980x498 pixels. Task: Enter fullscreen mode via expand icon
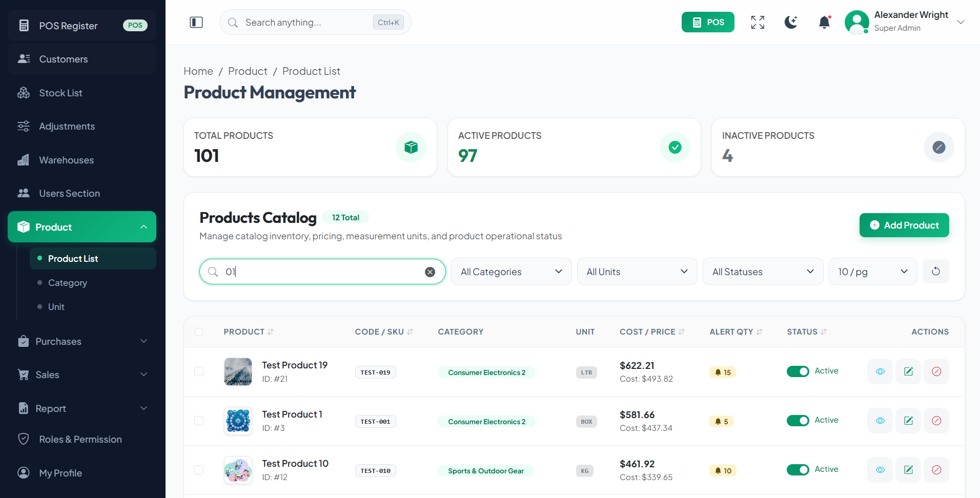pyautogui.click(x=758, y=22)
